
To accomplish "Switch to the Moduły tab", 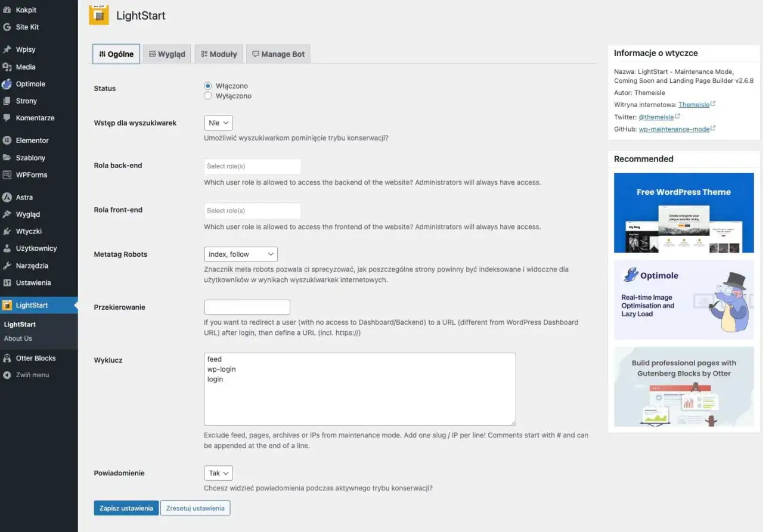I will coord(219,54).
